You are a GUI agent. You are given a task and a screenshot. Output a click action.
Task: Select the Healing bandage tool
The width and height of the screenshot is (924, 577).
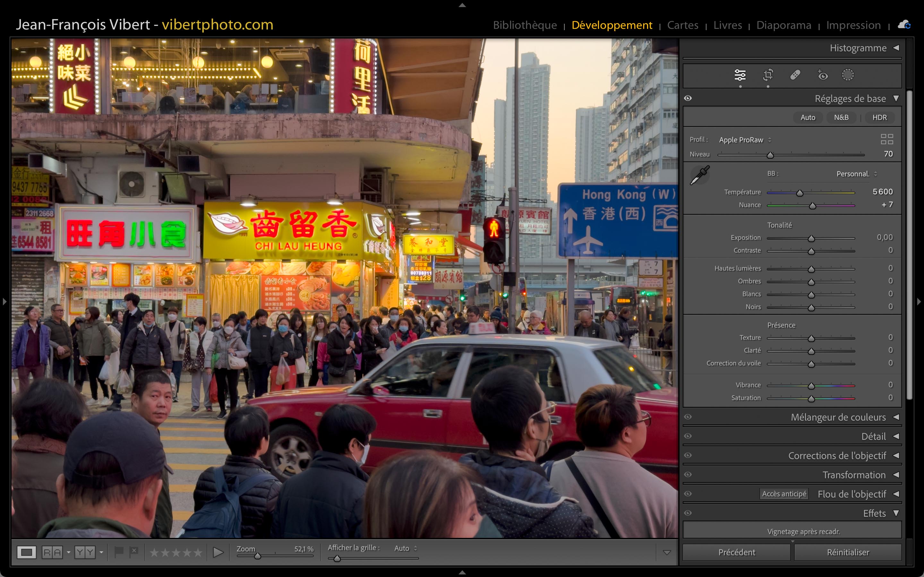tap(795, 75)
